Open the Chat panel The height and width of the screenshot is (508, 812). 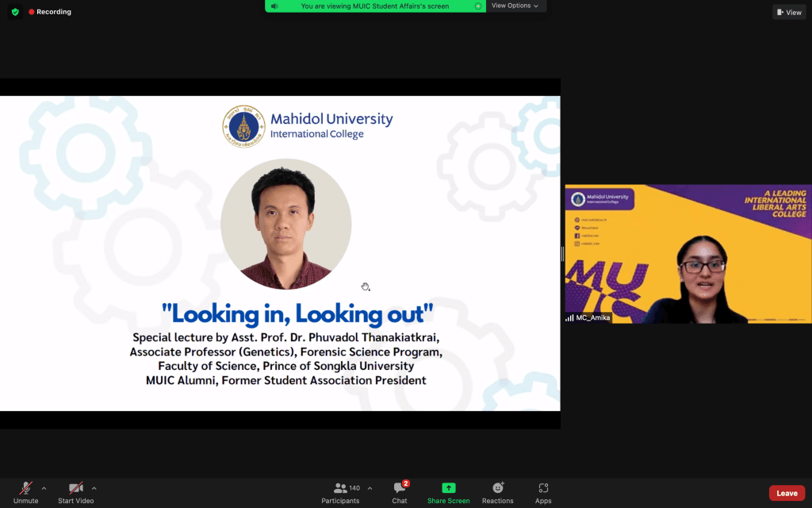pos(400,492)
